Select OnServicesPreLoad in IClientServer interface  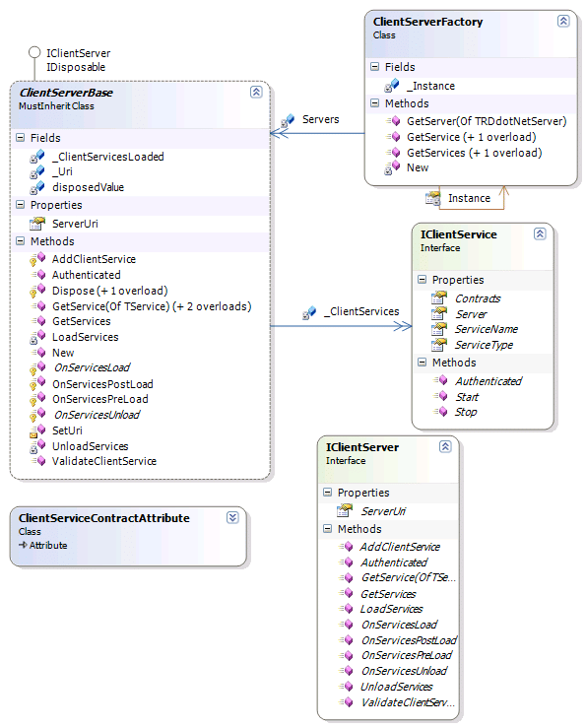(x=407, y=655)
